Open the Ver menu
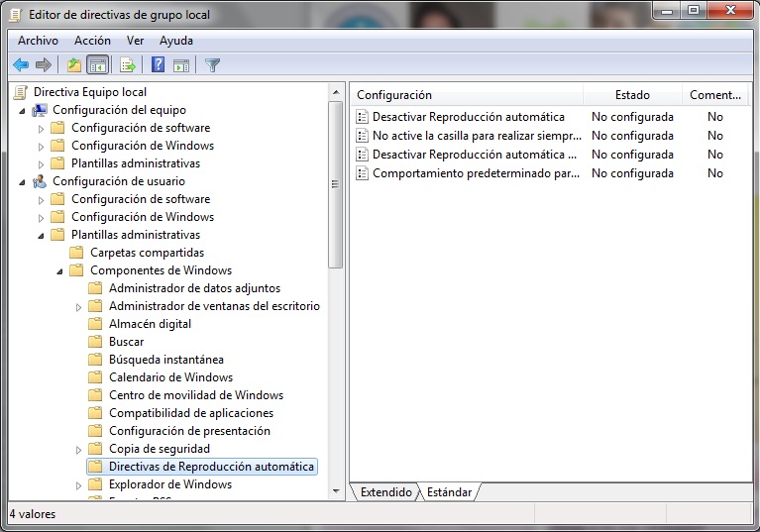The image size is (760, 532). (x=135, y=41)
